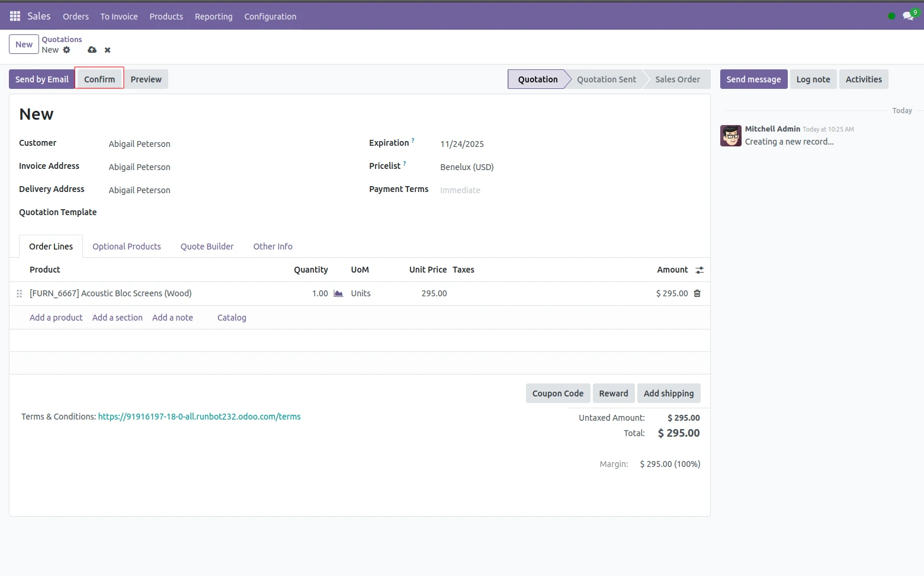Open the Other Info tab
The height and width of the screenshot is (576, 924).
(x=272, y=247)
